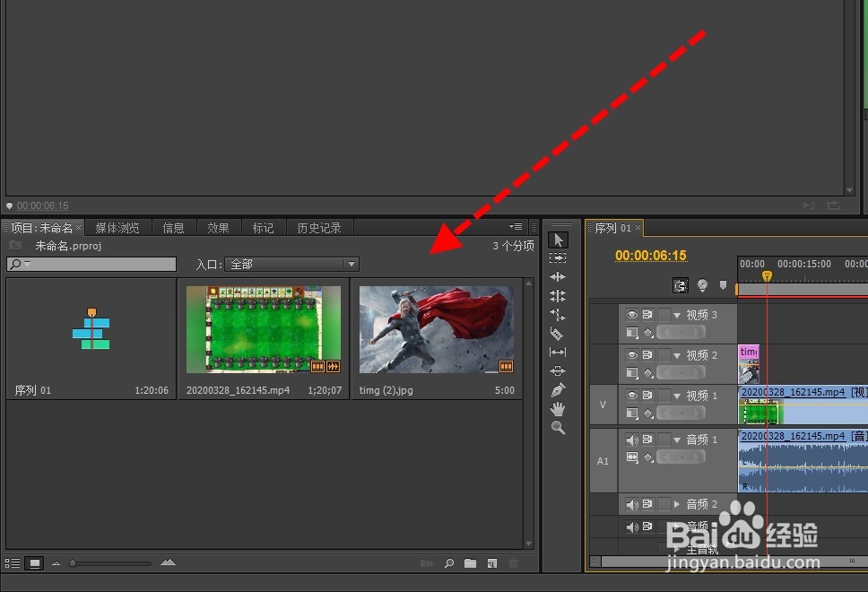Toggle track lock box on 视频 1
868x592 pixels.
[664, 396]
